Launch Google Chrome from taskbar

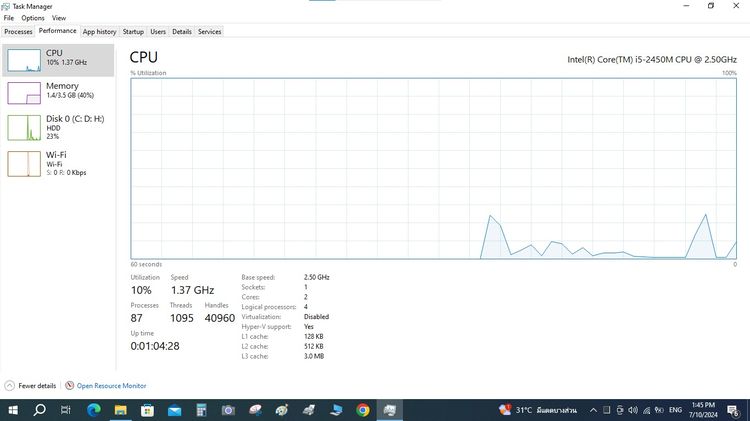tap(363, 410)
